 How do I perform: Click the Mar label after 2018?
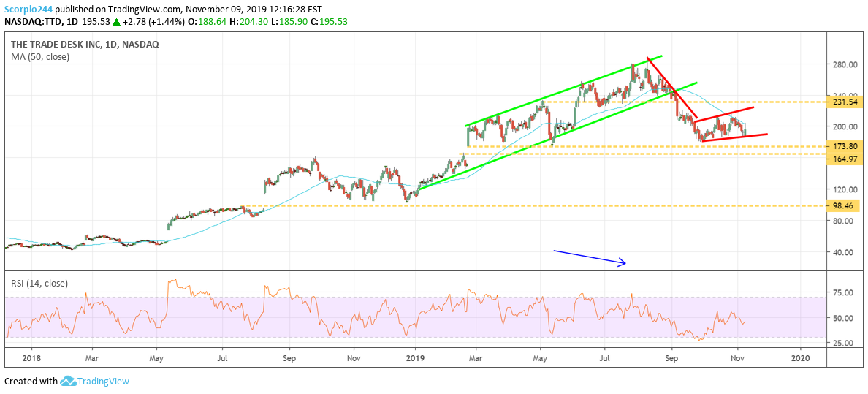[93, 358]
